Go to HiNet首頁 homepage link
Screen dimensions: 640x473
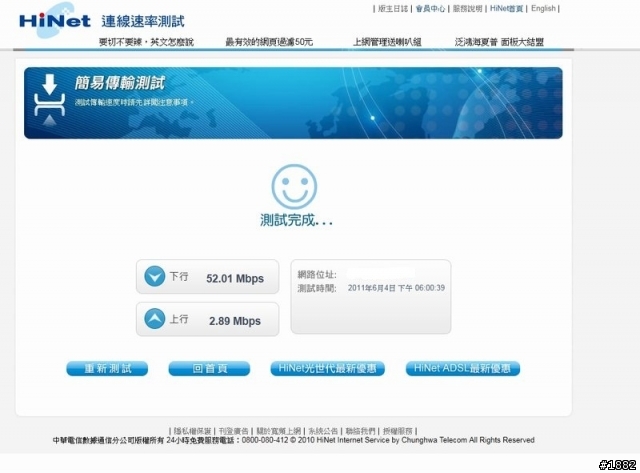click(x=506, y=9)
